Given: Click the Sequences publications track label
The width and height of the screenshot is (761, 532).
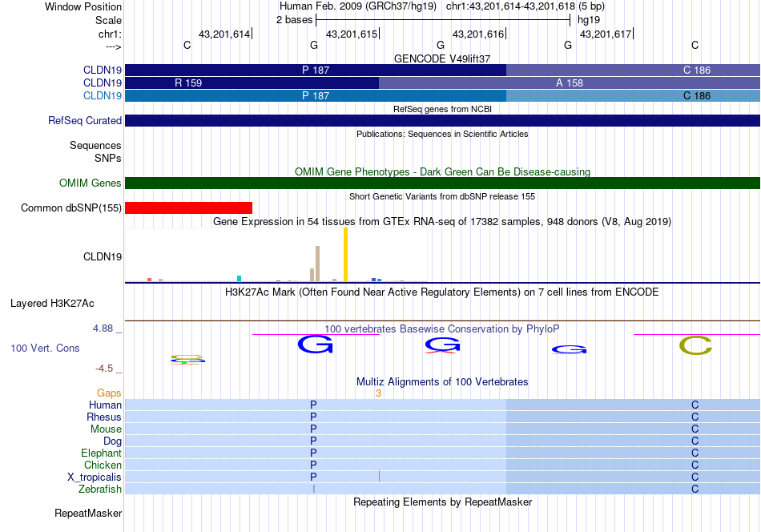Looking at the screenshot, I should pos(95,145).
